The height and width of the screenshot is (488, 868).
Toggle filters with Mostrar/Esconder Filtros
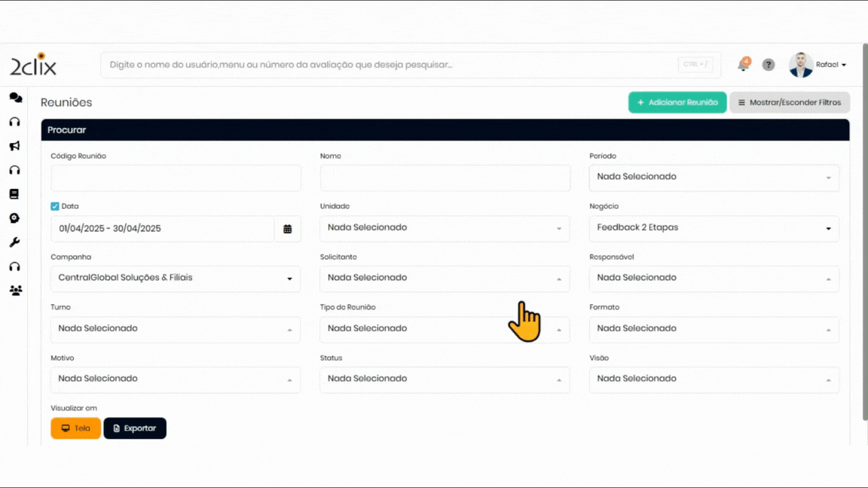[790, 102]
